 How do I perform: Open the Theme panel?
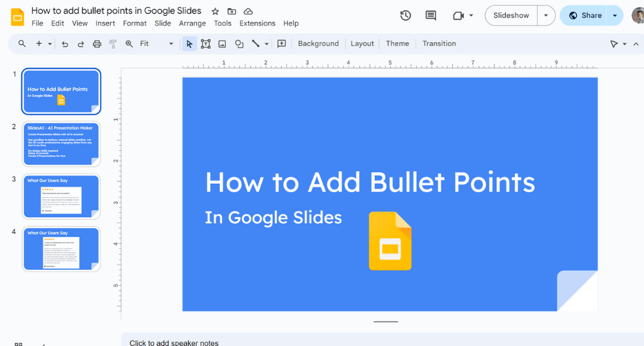pos(397,43)
